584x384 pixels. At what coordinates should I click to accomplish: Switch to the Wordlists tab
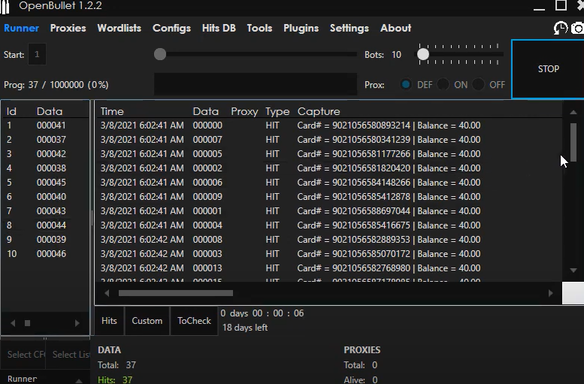tap(119, 28)
